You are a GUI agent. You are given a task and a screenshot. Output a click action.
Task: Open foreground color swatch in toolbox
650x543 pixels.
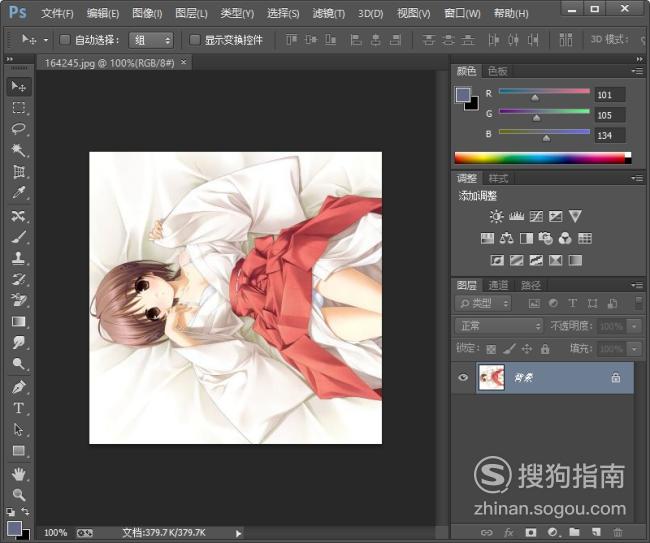[x=14, y=528]
